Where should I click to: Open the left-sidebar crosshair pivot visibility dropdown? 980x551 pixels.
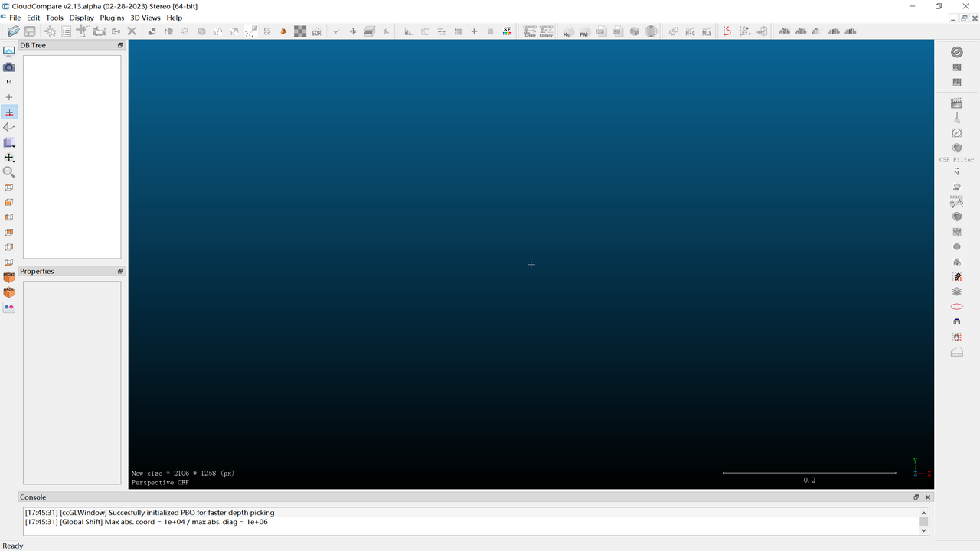pos(9,158)
